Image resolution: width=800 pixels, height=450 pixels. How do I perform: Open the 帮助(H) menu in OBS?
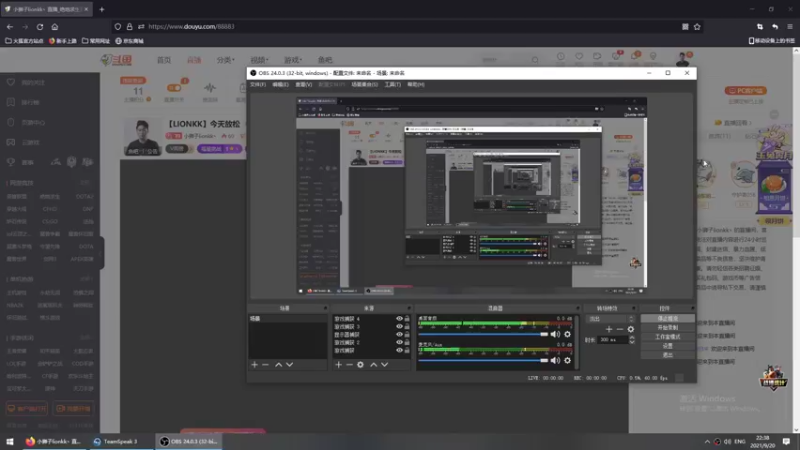coord(416,85)
